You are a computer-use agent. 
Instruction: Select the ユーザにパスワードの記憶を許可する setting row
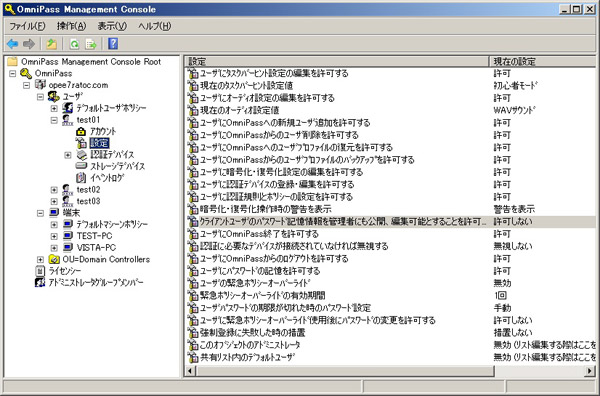point(390,271)
